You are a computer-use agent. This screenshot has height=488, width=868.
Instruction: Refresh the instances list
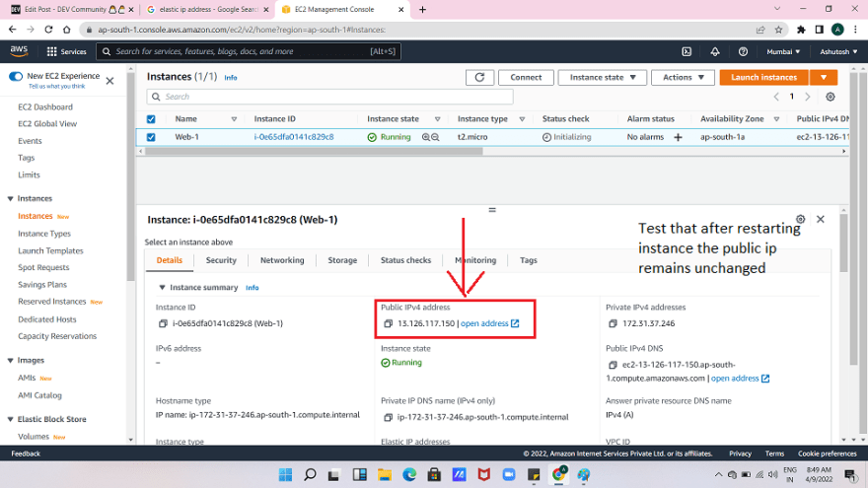click(x=479, y=78)
